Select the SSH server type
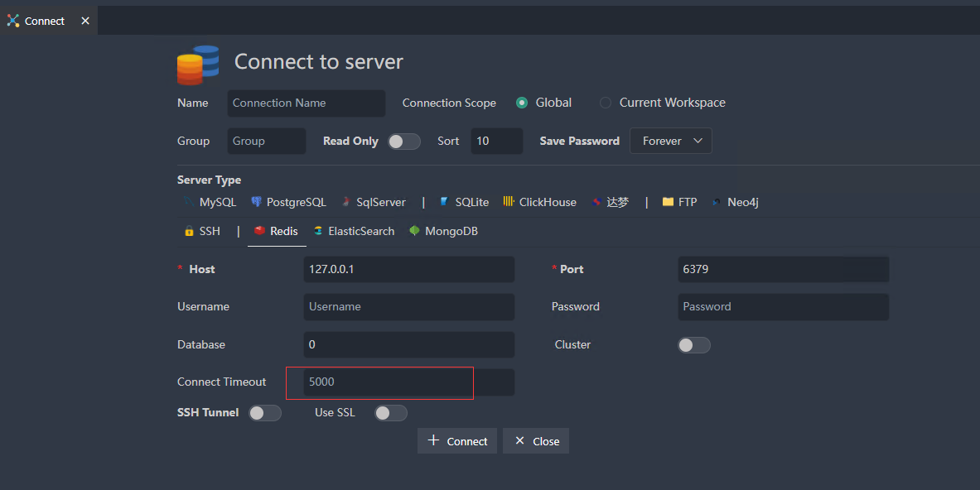 [x=202, y=231]
